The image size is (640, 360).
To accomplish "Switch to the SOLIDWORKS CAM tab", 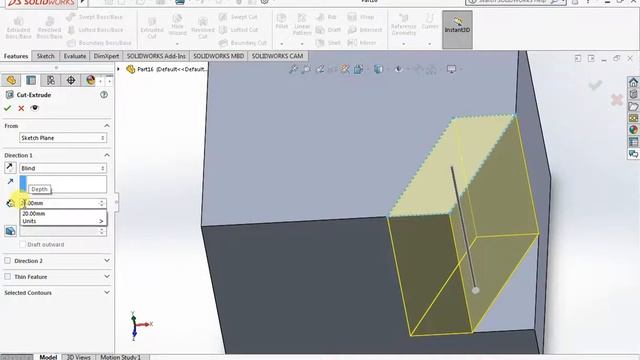I will click(x=277, y=56).
